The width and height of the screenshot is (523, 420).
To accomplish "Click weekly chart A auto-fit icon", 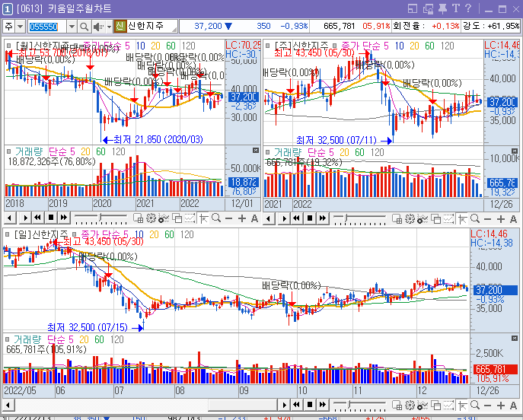I will [513, 219].
